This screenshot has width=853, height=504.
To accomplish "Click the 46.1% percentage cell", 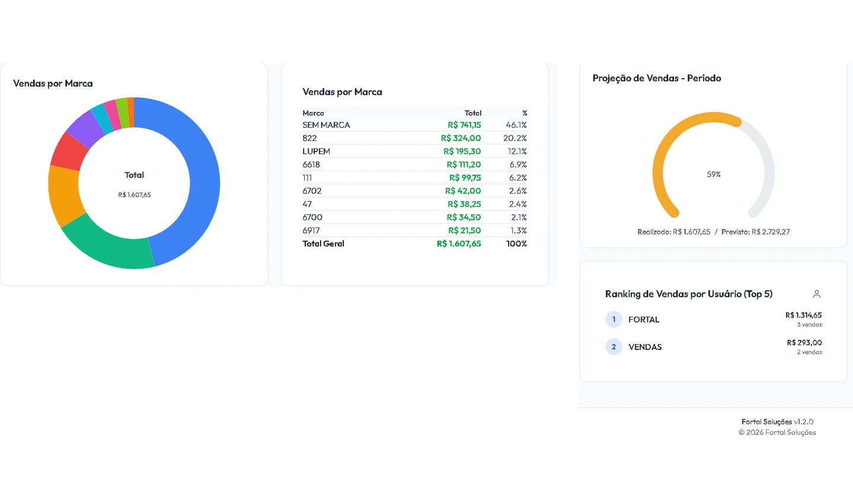I will 516,125.
